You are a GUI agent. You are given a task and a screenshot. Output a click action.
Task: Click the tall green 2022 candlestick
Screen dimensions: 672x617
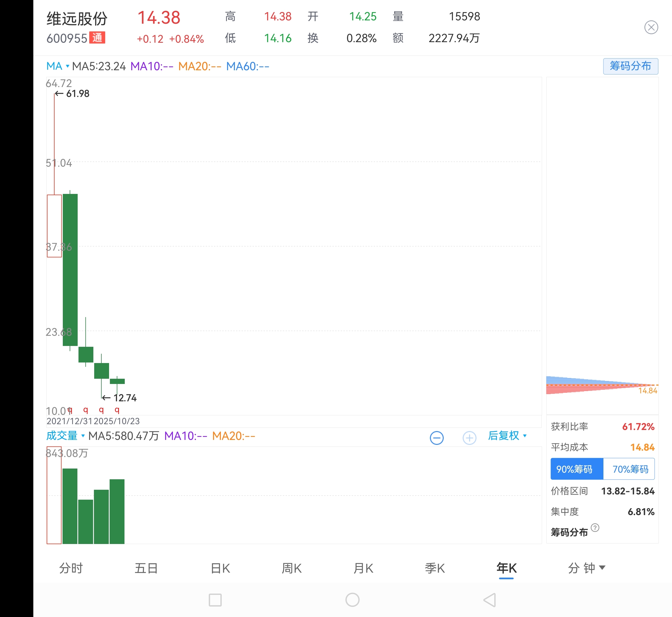[70, 270]
